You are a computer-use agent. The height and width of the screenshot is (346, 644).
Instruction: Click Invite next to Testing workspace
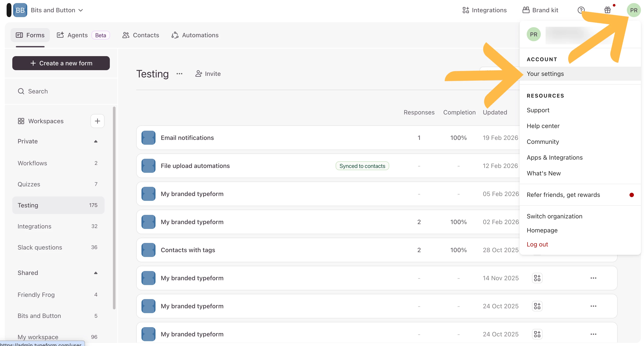pos(208,74)
